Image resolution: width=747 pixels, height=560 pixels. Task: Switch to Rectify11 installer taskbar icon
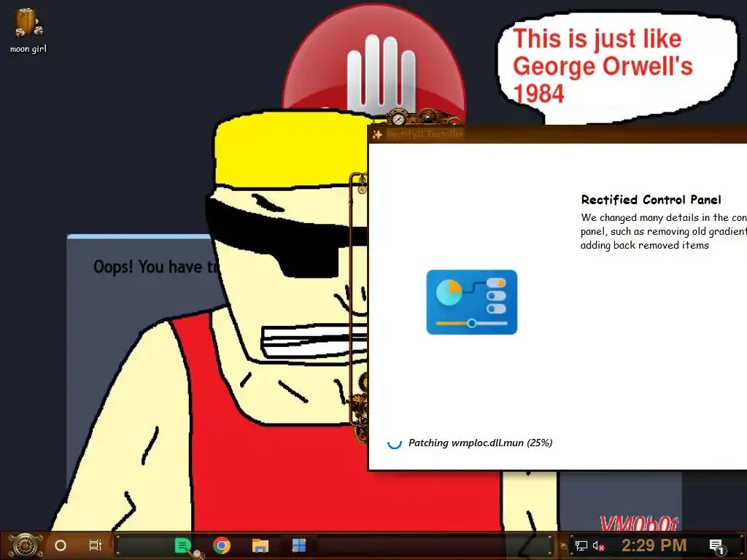(298, 545)
